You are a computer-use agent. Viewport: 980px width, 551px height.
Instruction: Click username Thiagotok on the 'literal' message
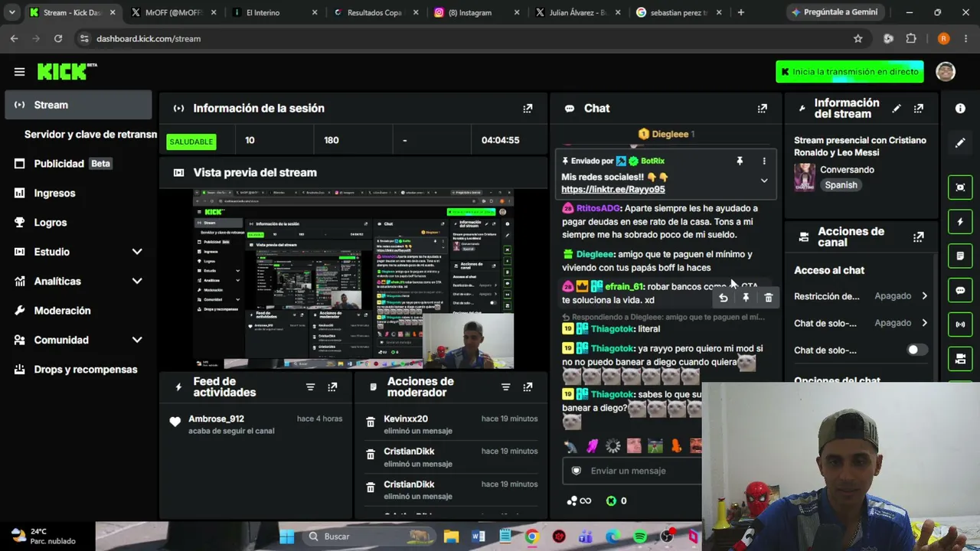tap(612, 329)
